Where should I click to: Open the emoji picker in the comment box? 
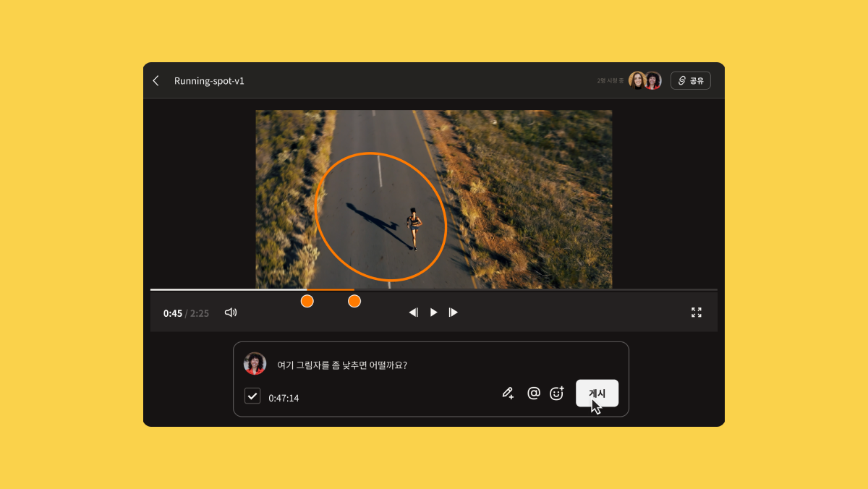pos(556,393)
